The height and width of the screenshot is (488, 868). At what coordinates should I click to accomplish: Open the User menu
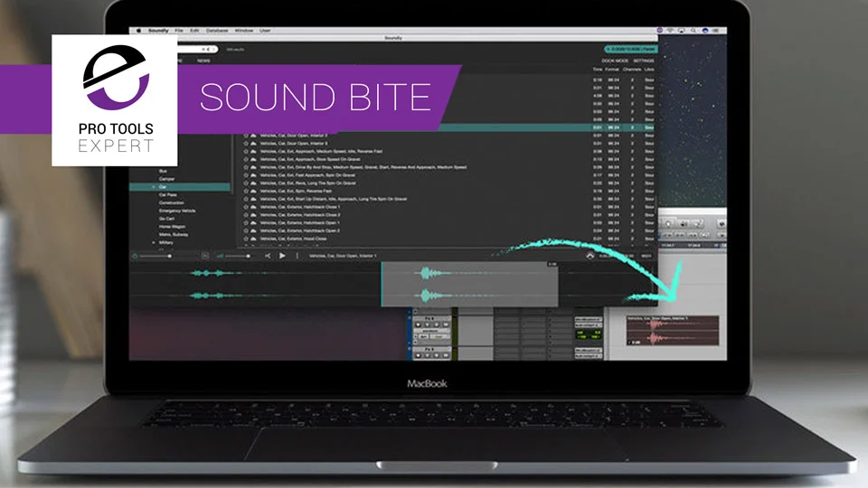[x=265, y=31]
